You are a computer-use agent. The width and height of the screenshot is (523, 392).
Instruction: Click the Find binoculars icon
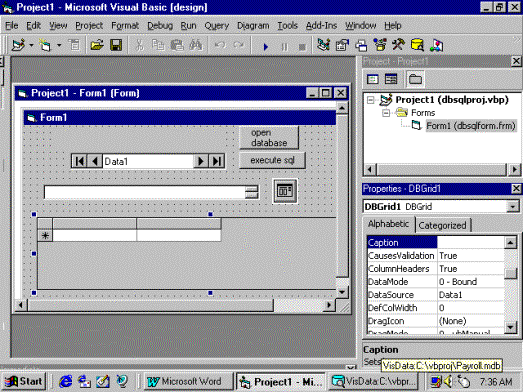tap(196, 45)
